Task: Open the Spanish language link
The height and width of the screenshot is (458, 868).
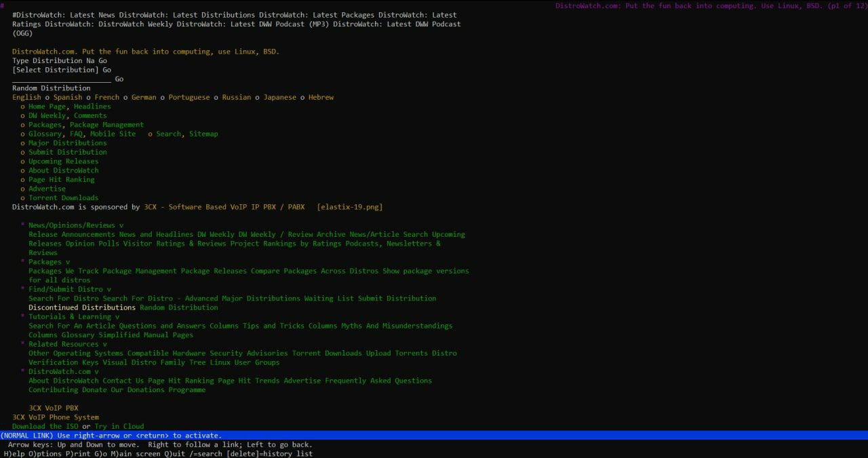Action: pos(68,97)
